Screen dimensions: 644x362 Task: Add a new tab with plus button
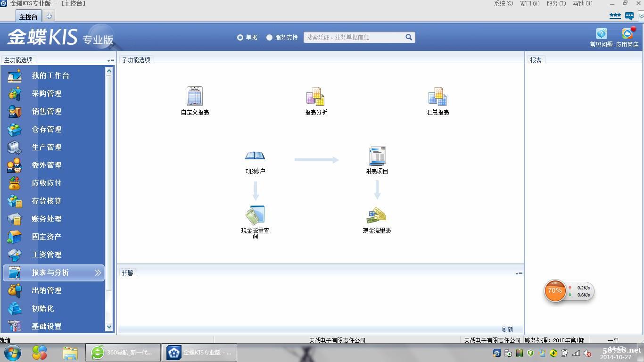[49, 16]
